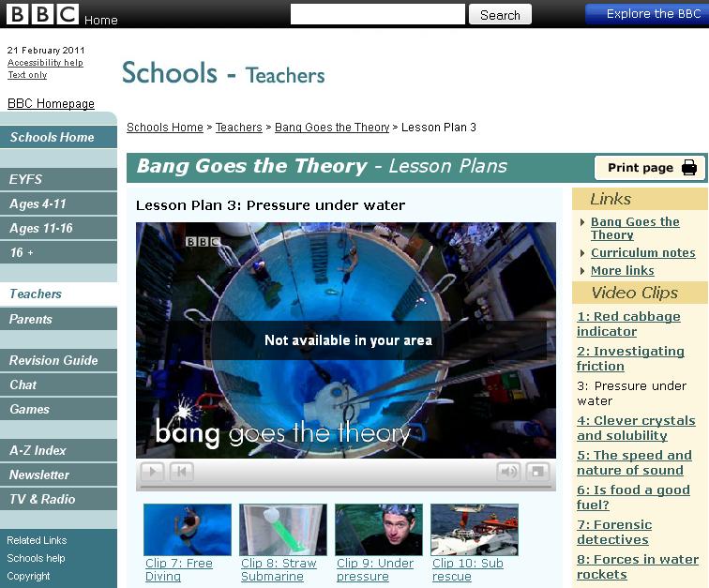
Task: Open Games in the sidebar
Action: [58, 409]
